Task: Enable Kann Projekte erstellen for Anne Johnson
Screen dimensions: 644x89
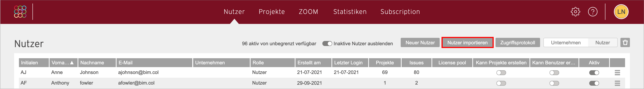Action: click(x=501, y=73)
